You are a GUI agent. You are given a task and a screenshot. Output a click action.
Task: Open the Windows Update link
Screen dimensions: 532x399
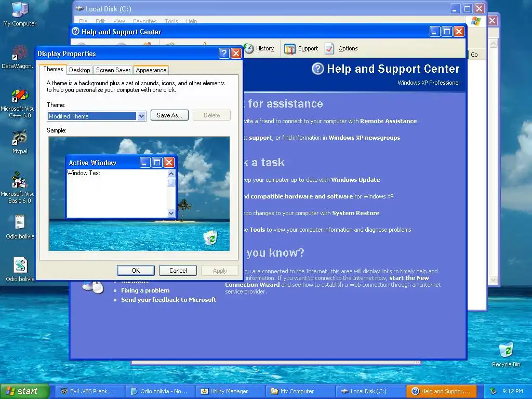point(355,180)
